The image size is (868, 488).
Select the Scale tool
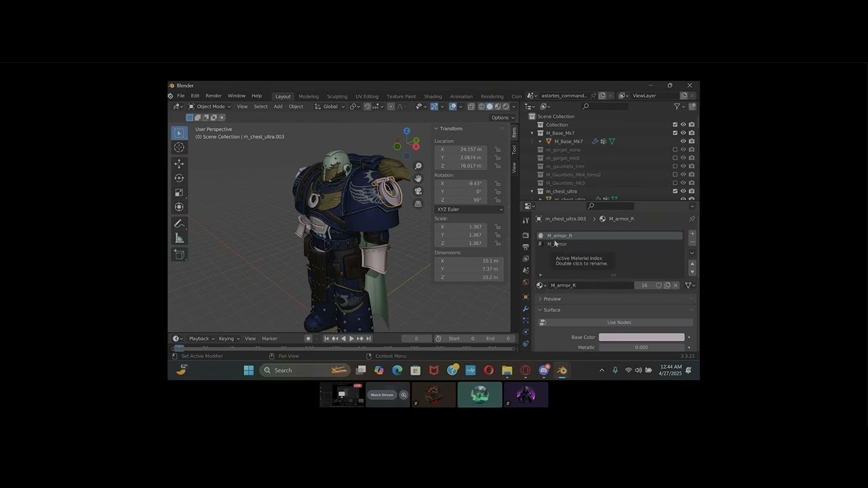[179, 192]
